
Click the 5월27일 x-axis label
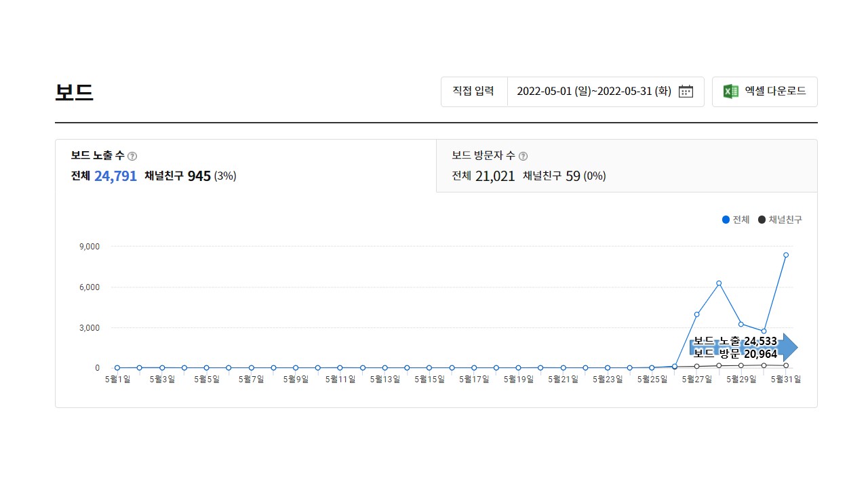click(696, 380)
